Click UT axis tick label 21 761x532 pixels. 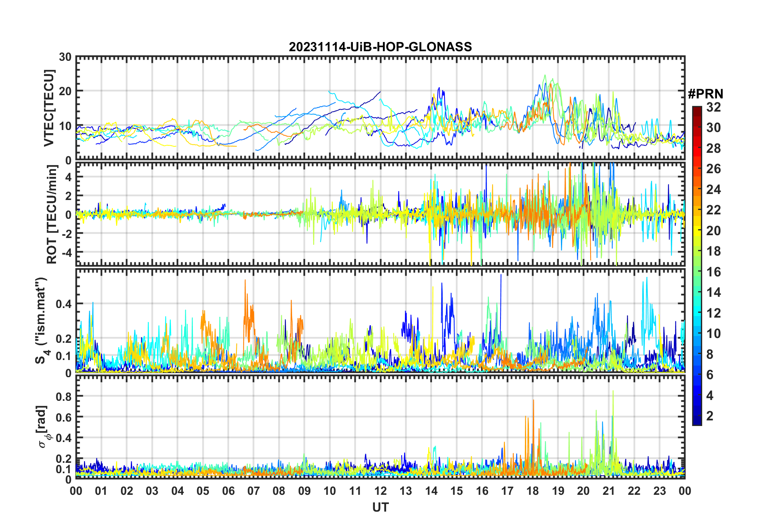click(x=609, y=491)
